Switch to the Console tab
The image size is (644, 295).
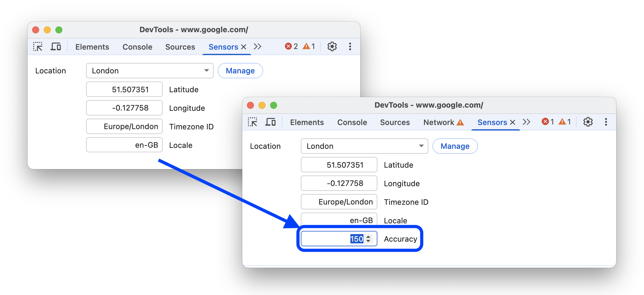click(x=352, y=122)
